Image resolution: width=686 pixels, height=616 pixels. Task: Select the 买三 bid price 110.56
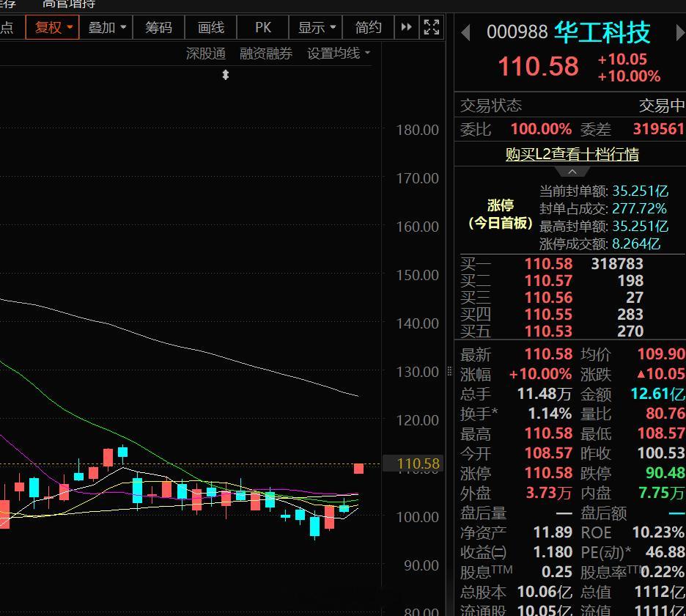click(549, 297)
